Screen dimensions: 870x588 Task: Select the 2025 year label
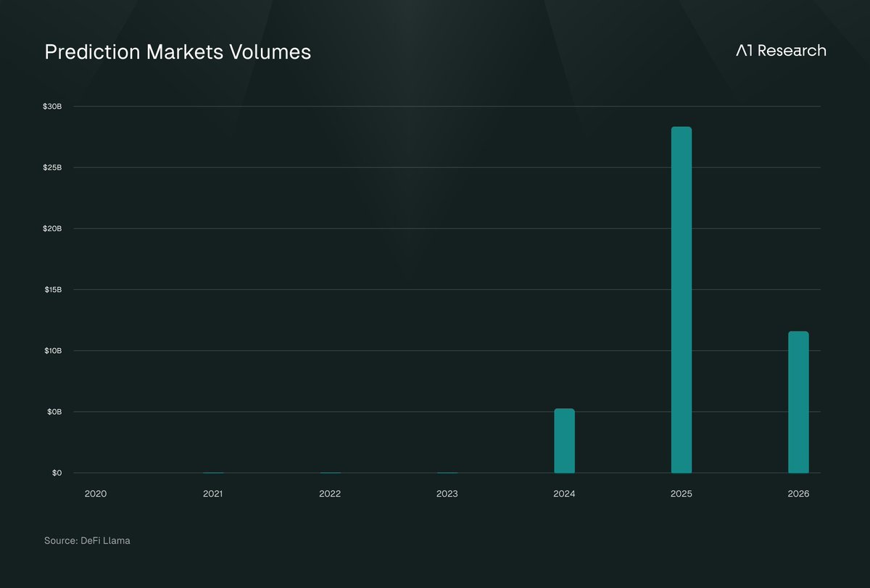pyautogui.click(x=681, y=494)
